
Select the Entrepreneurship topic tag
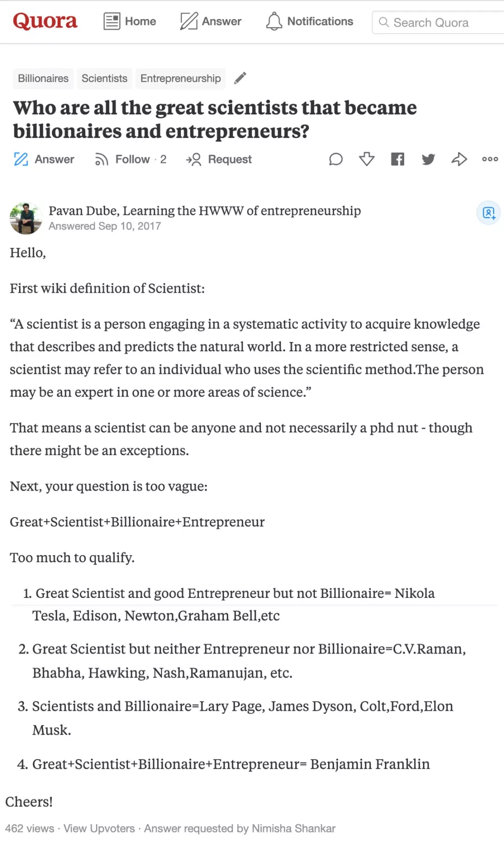click(x=180, y=78)
